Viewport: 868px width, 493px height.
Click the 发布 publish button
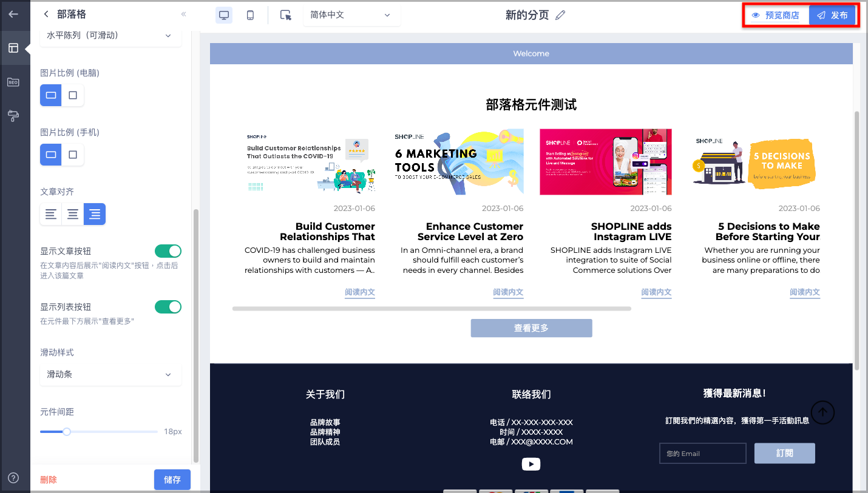click(x=832, y=15)
